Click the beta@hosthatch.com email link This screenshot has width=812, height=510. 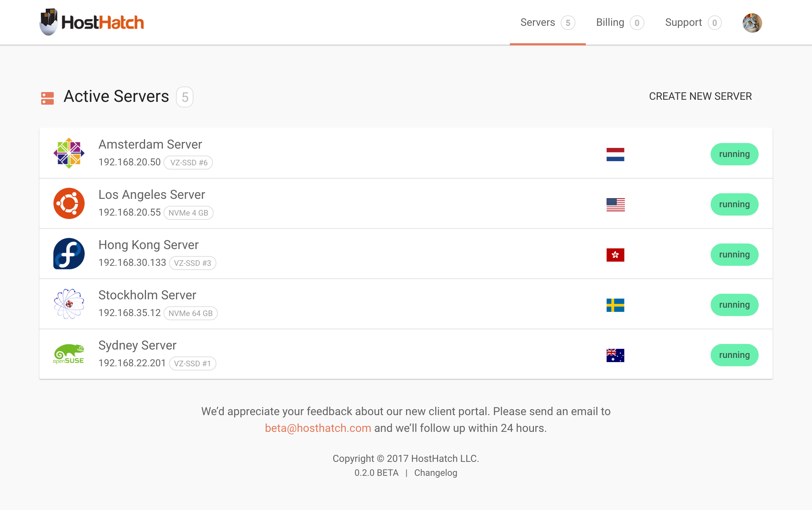tap(318, 428)
